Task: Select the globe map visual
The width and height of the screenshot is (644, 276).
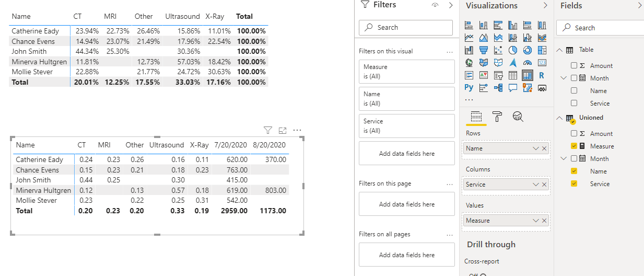Action: (x=469, y=63)
